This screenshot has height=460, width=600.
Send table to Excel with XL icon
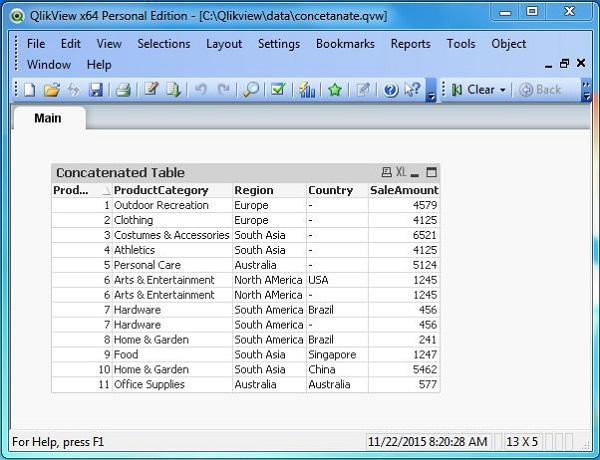(401, 172)
